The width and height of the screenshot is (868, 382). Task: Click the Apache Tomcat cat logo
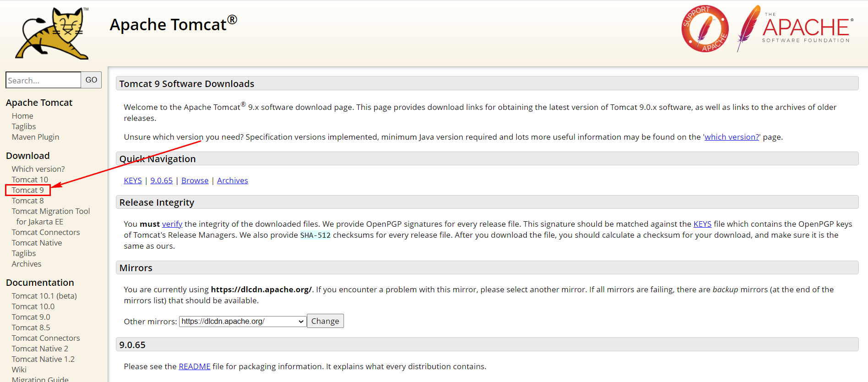point(52,33)
